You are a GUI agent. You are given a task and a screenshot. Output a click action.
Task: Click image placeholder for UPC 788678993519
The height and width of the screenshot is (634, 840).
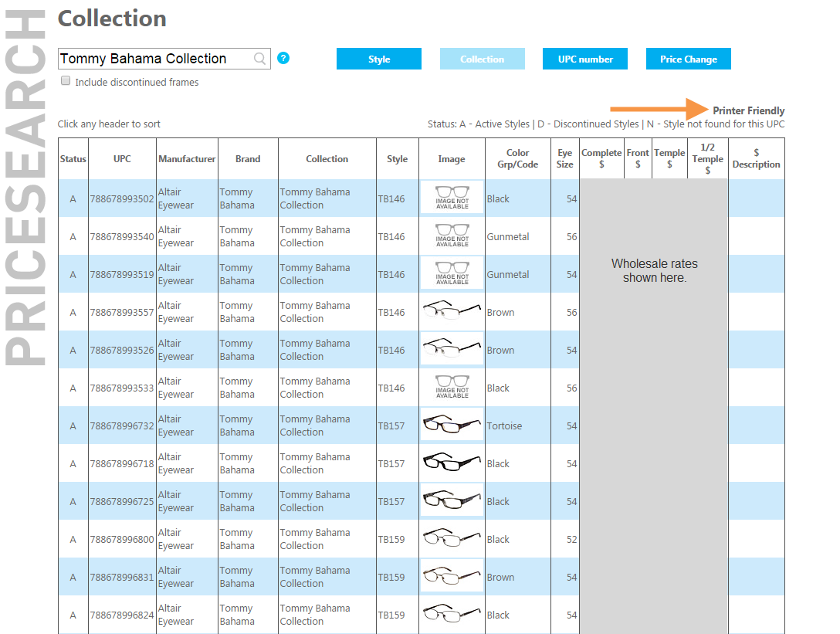[x=452, y=274]
